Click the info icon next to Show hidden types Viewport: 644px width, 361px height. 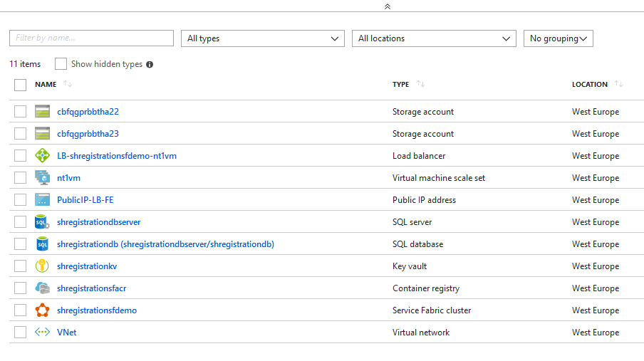coord(150,65)
